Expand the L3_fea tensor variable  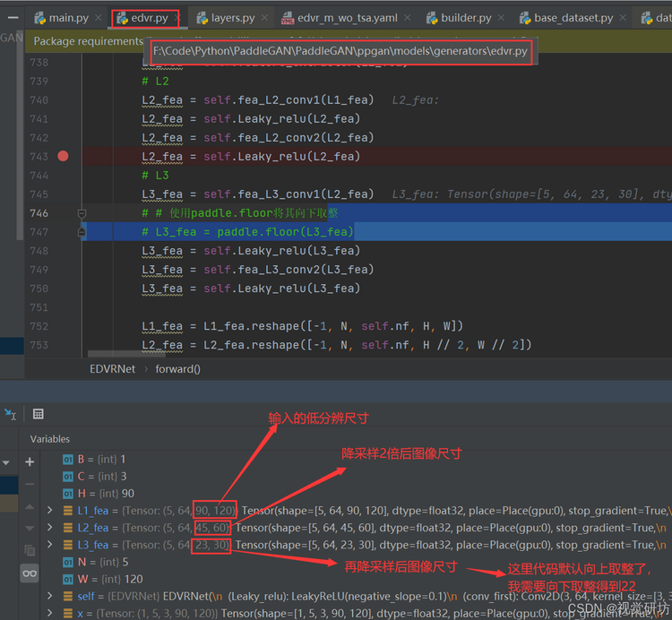coord(49,544)
